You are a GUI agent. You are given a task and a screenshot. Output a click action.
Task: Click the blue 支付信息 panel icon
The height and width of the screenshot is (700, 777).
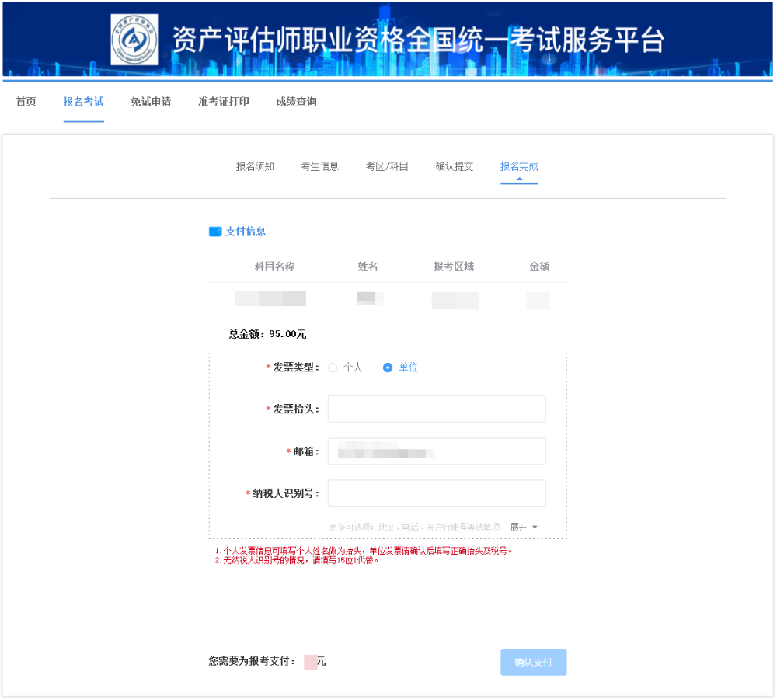click(214, 231)
